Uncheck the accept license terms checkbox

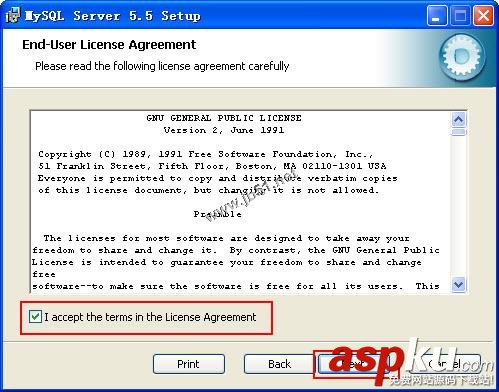coord(35,316)
